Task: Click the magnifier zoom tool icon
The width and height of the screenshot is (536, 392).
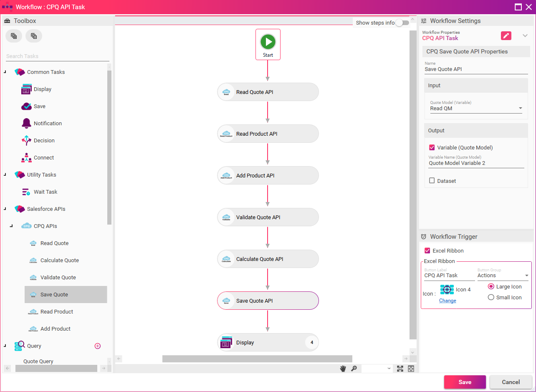Action: [354, 369]
